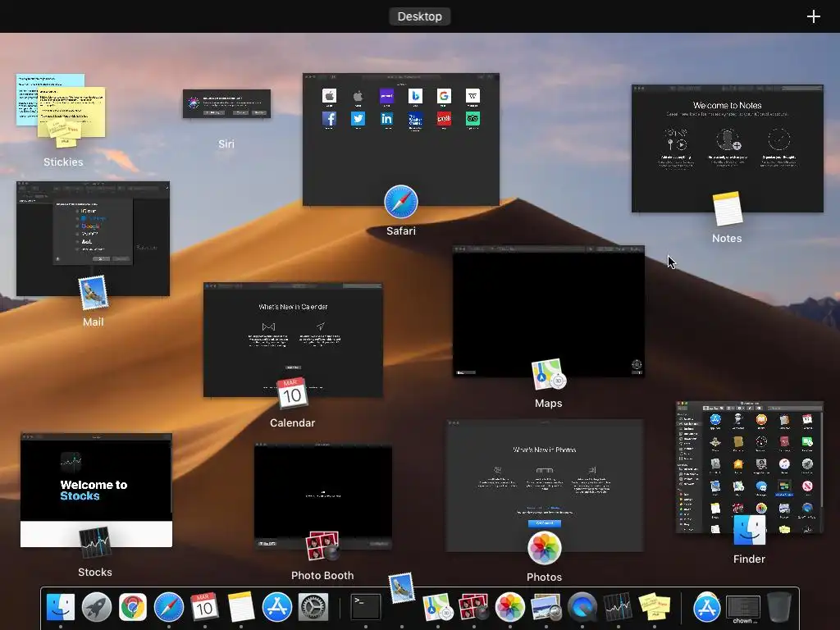Click Stocks badge on Stocks window

click(95, 542)
